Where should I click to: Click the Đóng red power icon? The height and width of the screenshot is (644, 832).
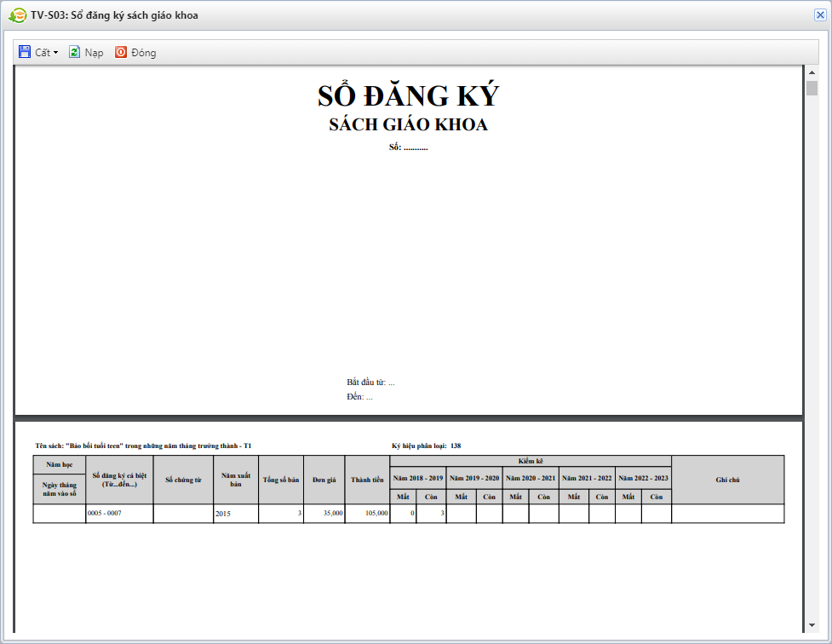point(121,52)
